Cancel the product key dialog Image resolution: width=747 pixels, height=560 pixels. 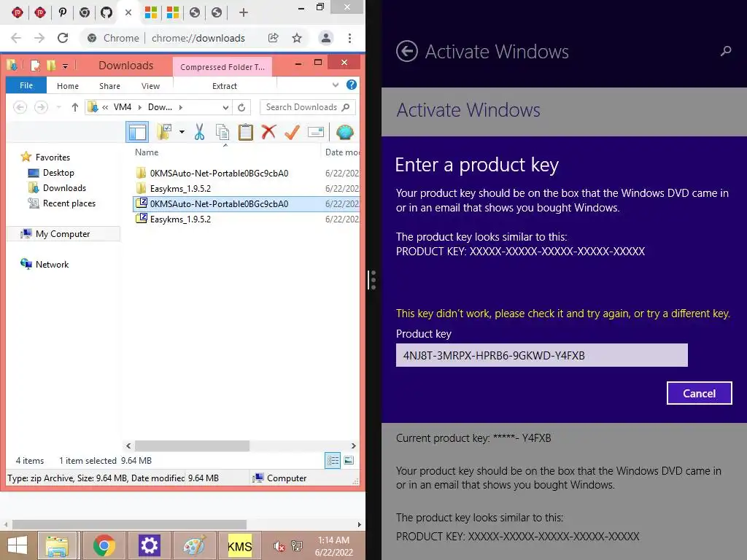click(699, 393)
